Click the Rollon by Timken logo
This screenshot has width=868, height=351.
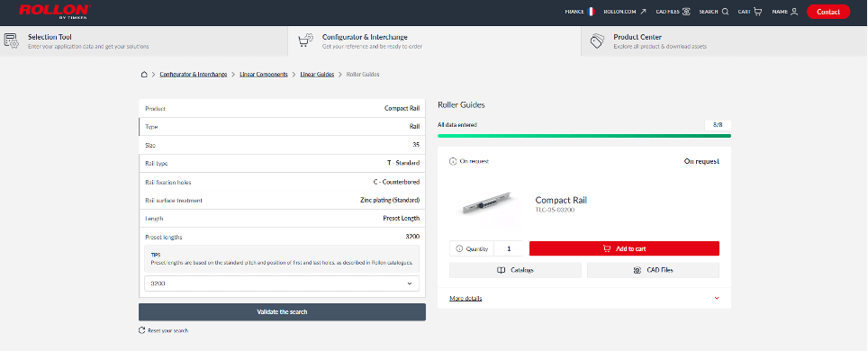[x=54, y=11]
